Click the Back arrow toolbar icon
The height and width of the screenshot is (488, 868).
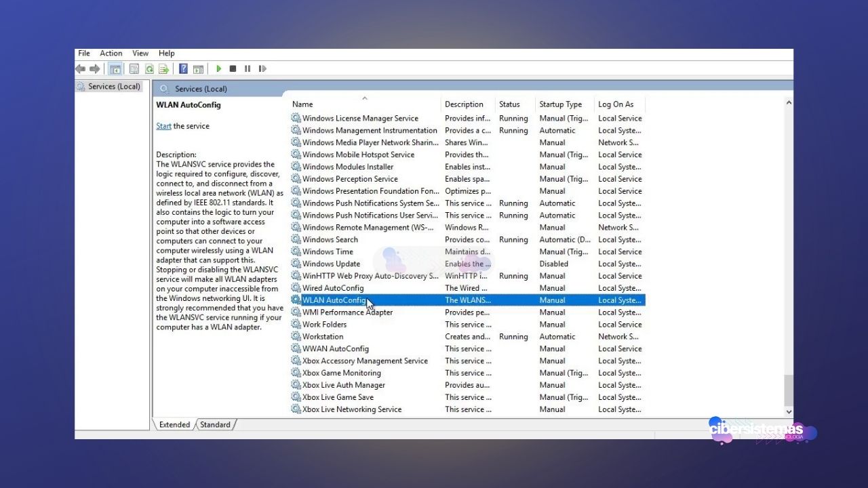[81, 68]
